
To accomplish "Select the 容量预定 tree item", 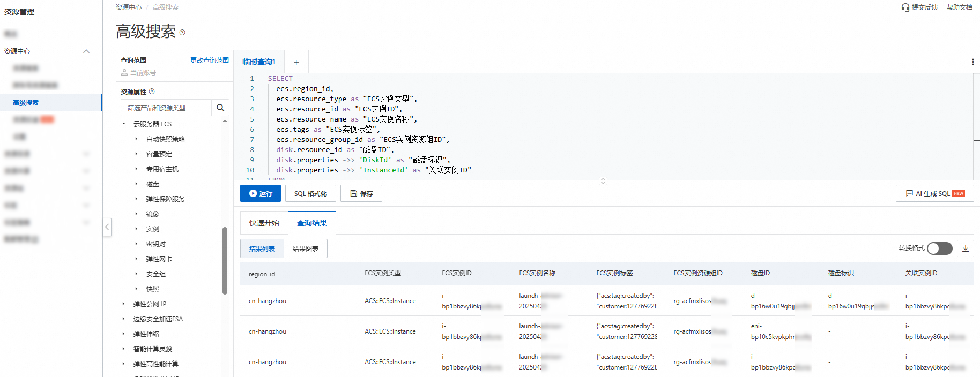I will tap(159, 154).
